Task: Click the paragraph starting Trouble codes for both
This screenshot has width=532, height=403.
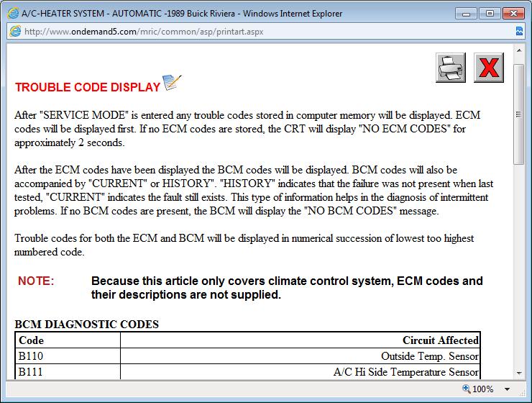Action: tap(244, 245)
